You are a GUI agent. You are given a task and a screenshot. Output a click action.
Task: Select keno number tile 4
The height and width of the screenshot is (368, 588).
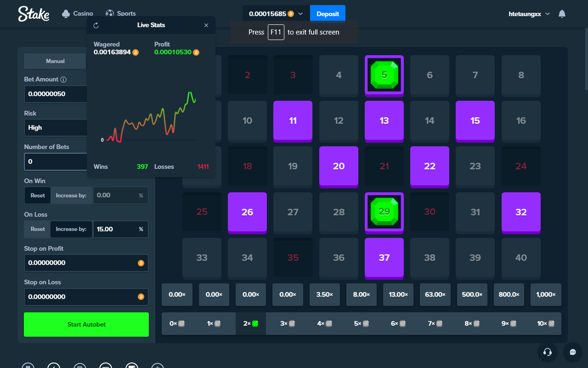click(x=339, y=75)
